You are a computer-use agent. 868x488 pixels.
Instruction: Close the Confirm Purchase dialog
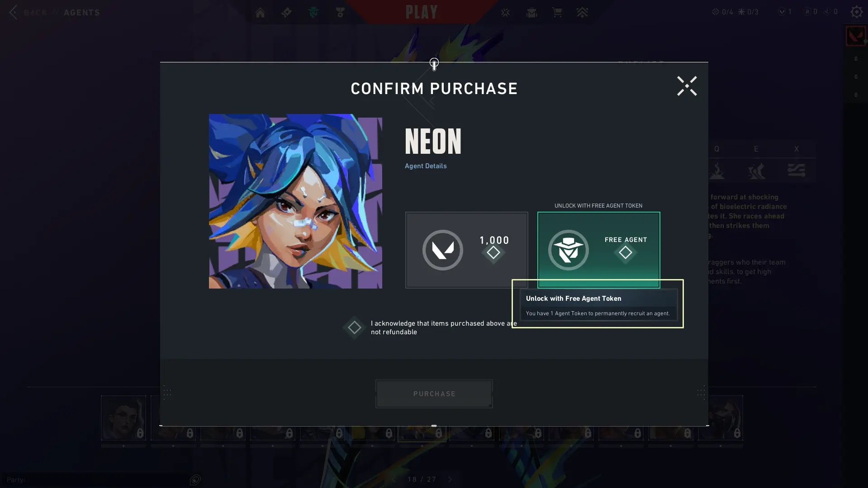(687, 86)
